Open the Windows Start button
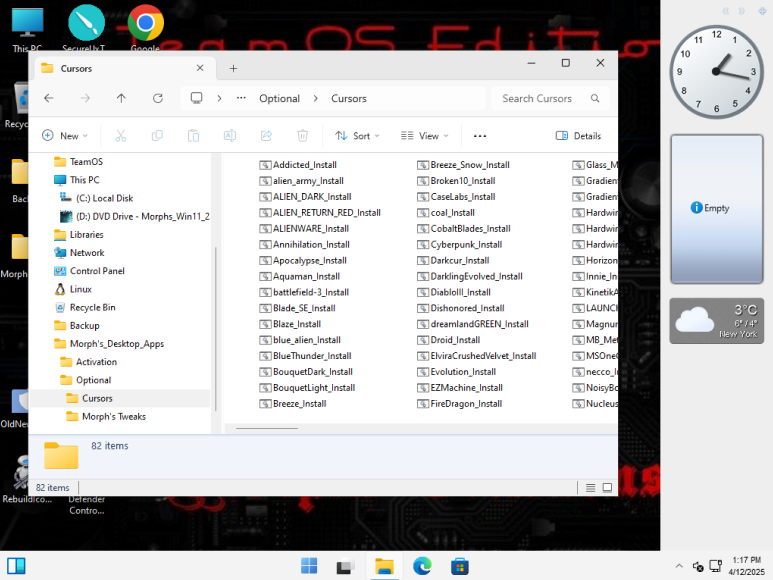The width and height of the screenshot is (773, 580). 309,566
